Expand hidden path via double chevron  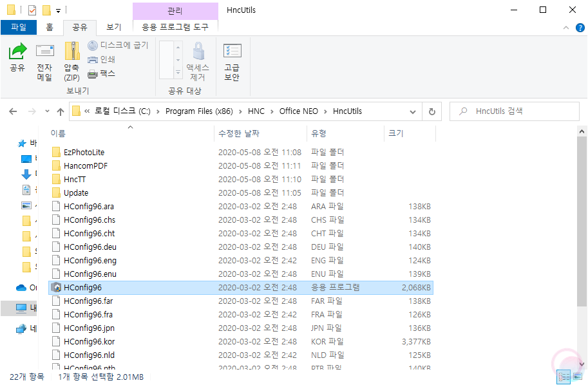(87, 111)
